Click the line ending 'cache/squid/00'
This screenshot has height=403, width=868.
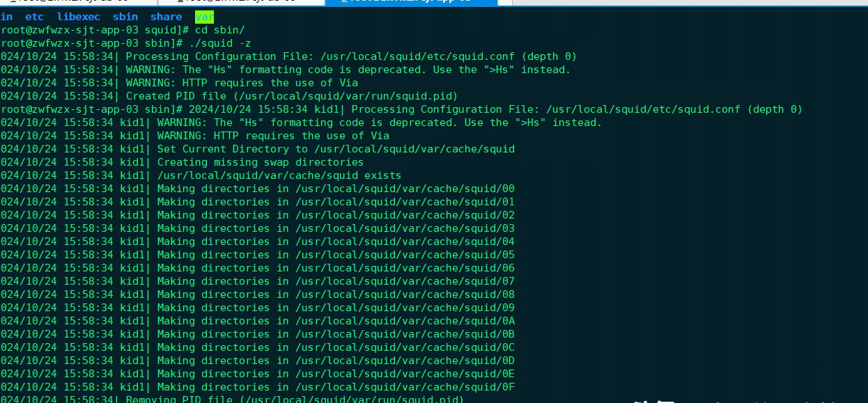[258, 189]
